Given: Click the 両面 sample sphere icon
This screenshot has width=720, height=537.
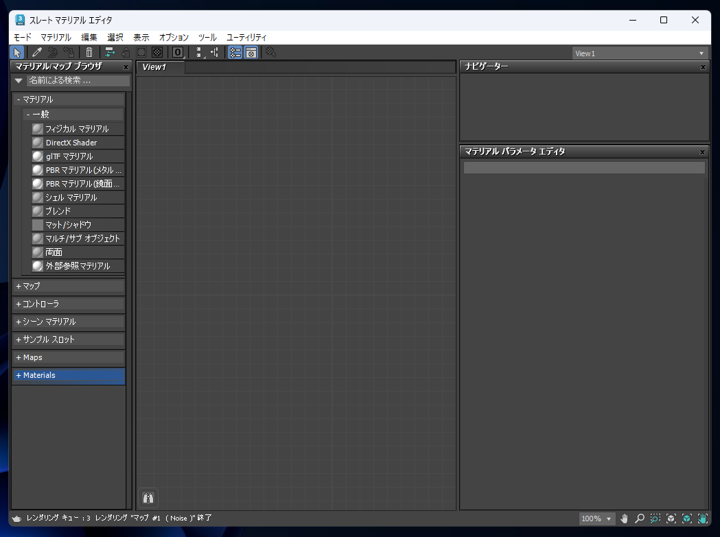Looking at the screenshot, I should pos(38,252).
